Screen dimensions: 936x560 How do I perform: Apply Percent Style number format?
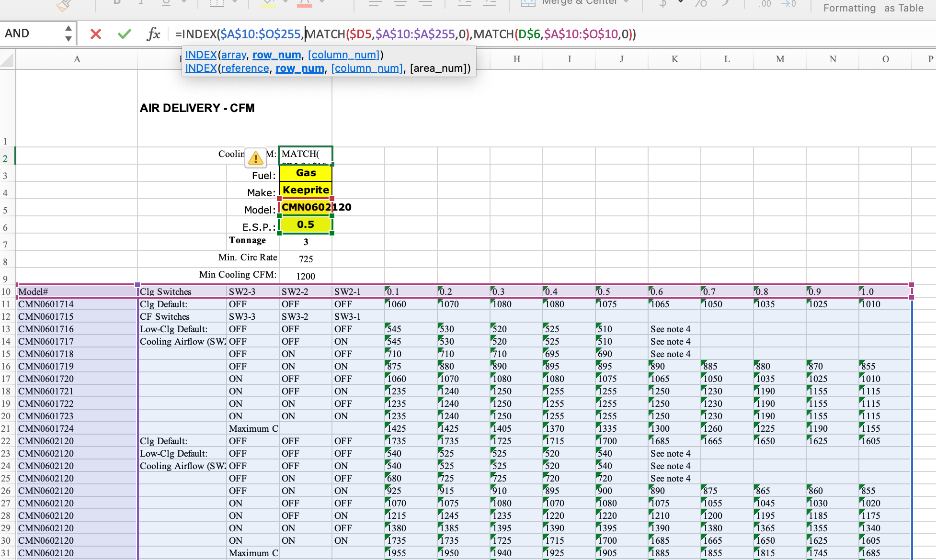pyautogui.click(x=701, y=4)
